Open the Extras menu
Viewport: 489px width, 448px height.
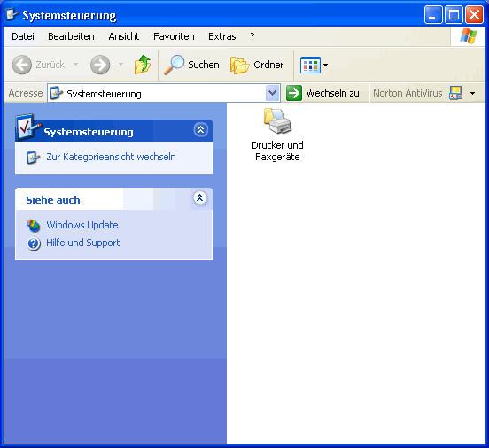(x=222, y=36)
